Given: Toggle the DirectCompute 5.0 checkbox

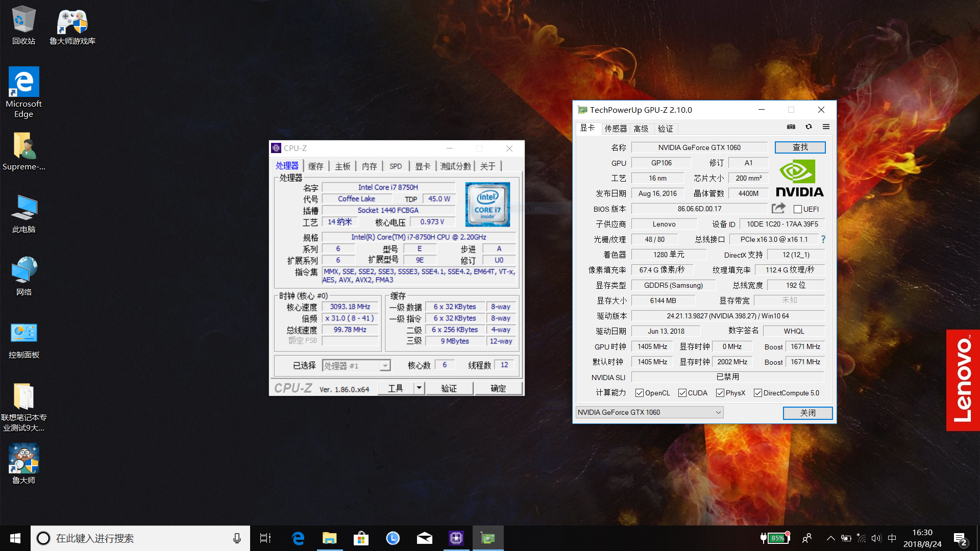Looking at the screenshot, I should pos(758,393).
